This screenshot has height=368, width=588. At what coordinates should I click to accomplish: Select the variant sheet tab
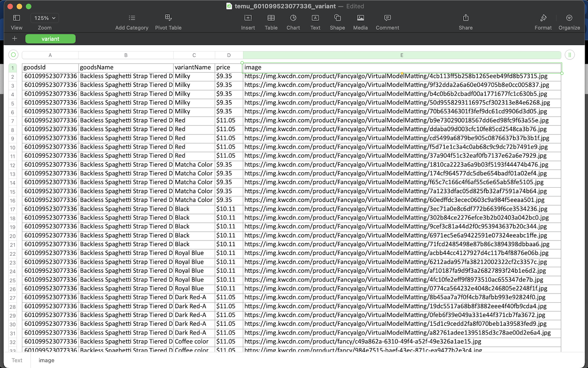point(51,39)
